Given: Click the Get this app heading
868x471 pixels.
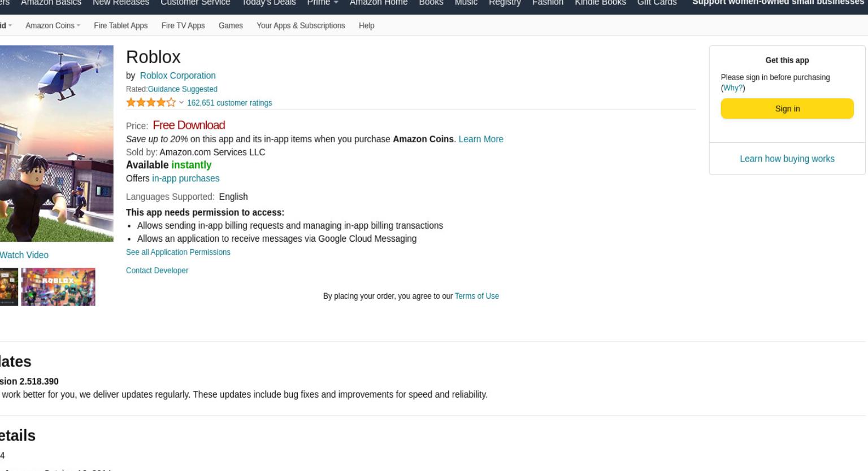Looking at the screenshot, I should point(787,60).
